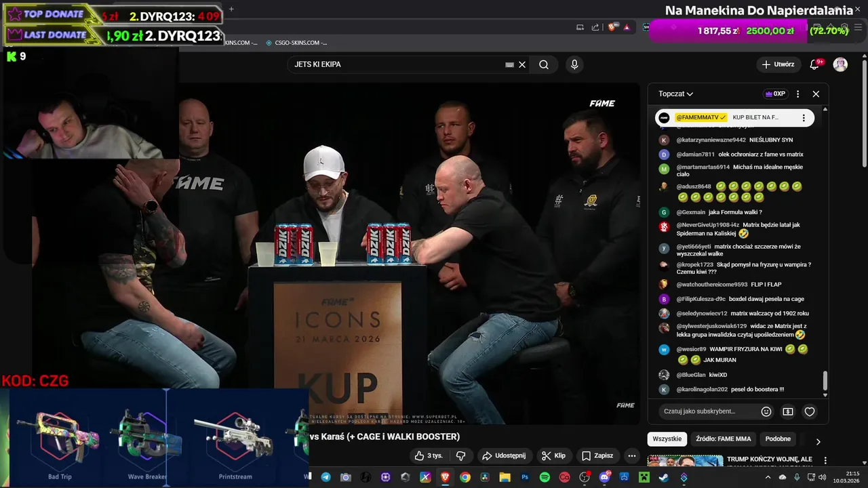The height and width of the screenshot is (488, 868).
Task: Open Google Chrome from the taskbar
Action: 465,477
